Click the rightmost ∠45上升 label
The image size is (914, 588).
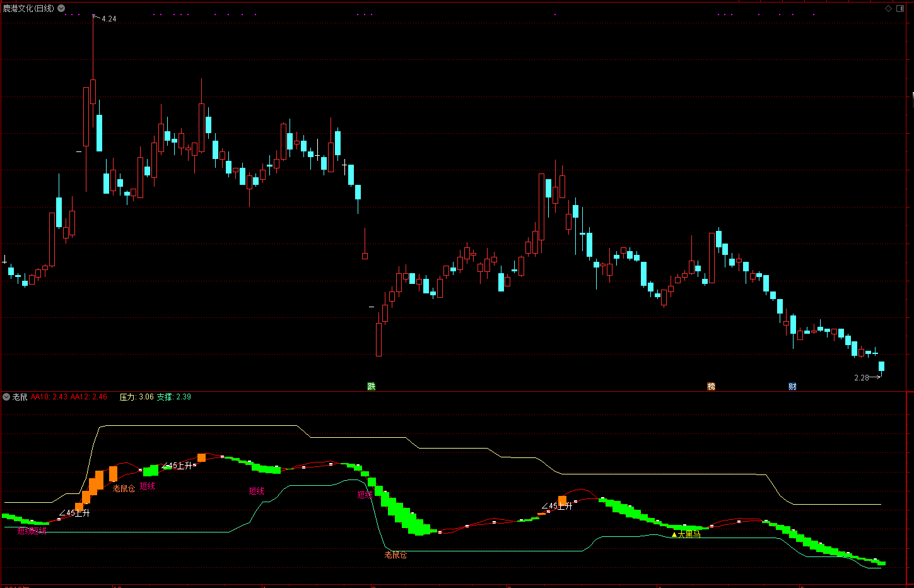[557, 506]
